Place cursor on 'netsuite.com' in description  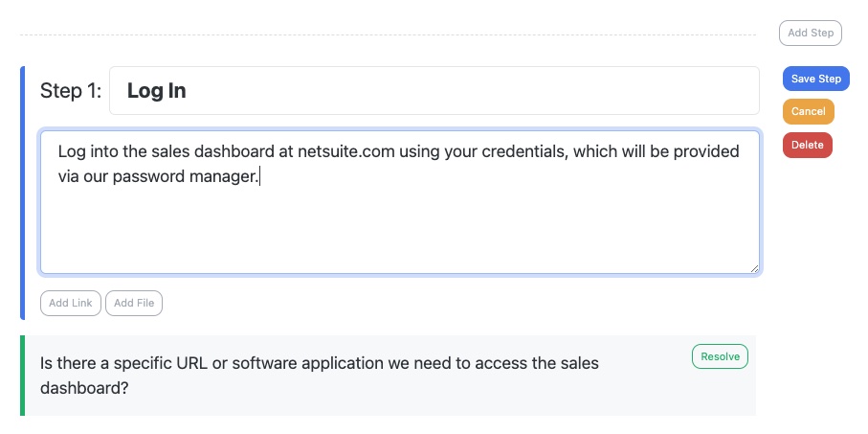(x=346, y=151)
